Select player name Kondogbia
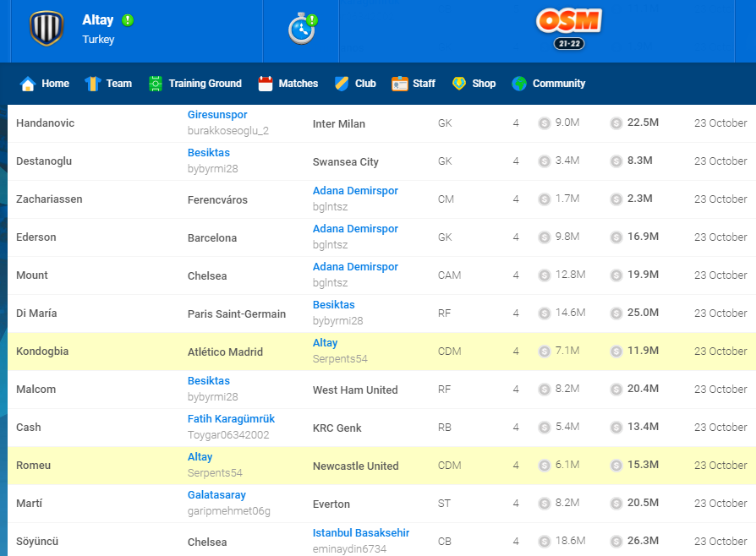Screen dimensions: 756x556 click(x=42, y=352)
